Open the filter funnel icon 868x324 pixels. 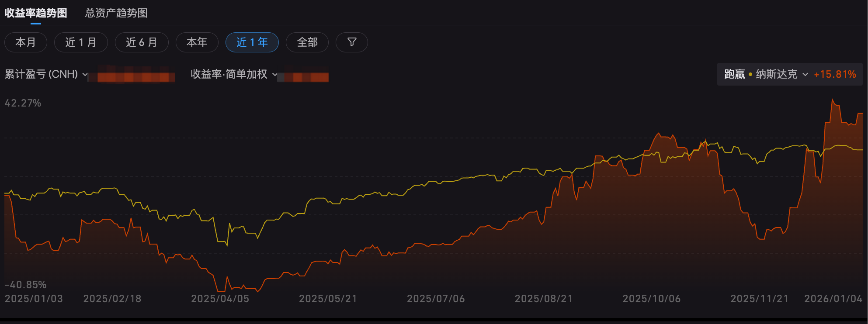tap(351, 42)
